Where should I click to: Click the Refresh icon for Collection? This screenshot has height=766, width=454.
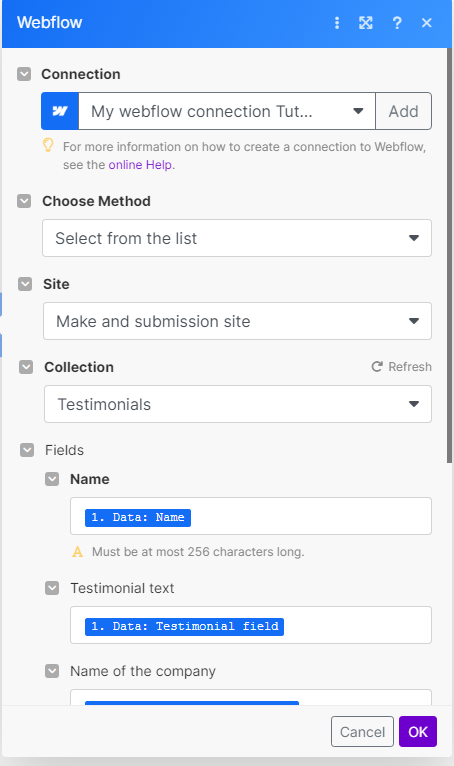point(377,366)
